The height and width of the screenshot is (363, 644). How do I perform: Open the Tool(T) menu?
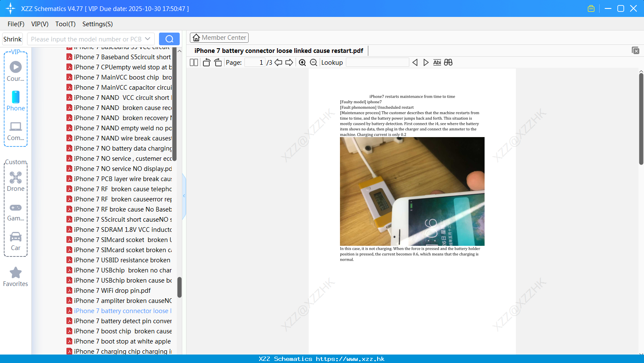pos(66,24)
